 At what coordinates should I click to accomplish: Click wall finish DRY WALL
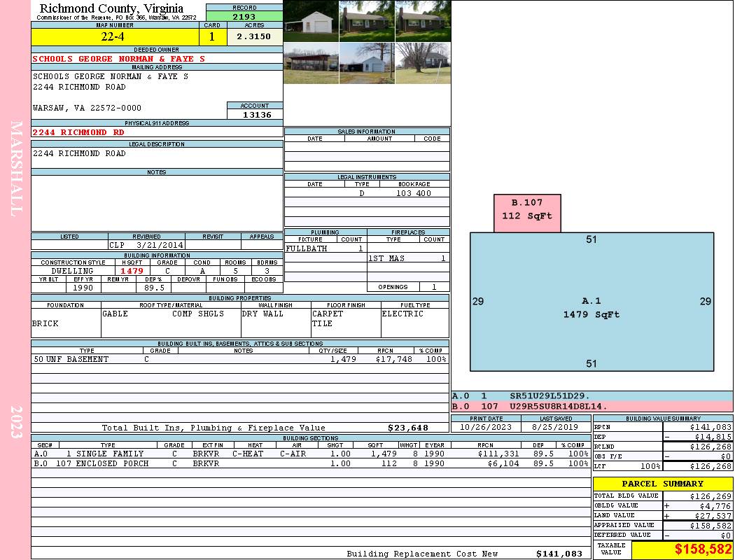[x=262, y=314]
